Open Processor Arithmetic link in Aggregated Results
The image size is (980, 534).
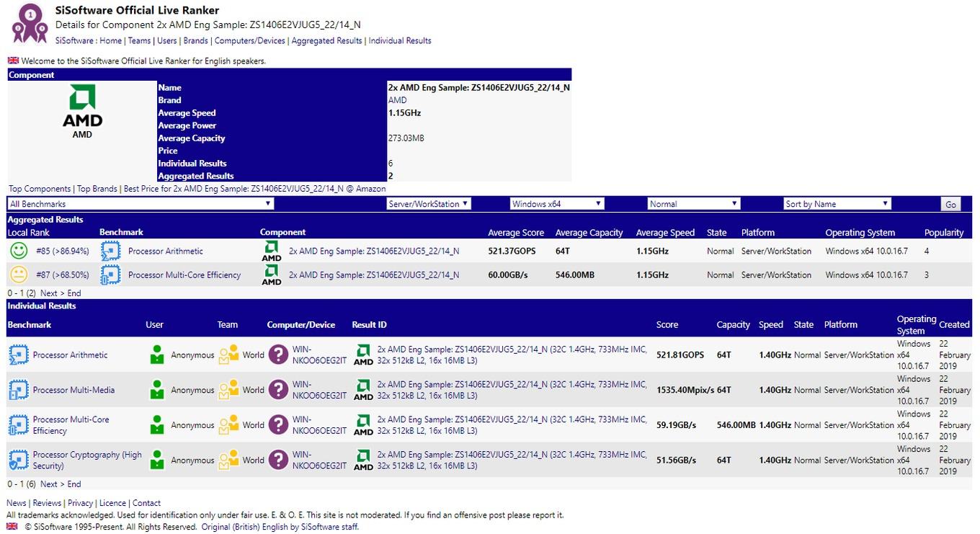(x=166, y=251)
